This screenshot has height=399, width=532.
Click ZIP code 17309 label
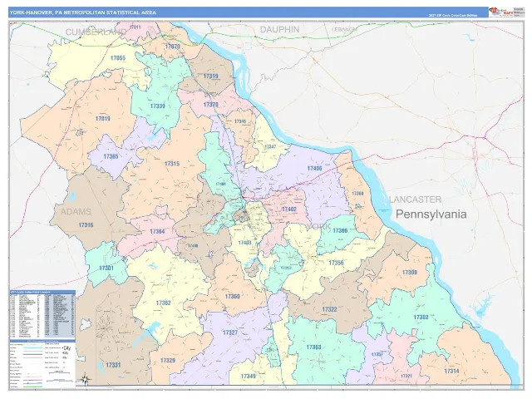click(x=410, y=272)
